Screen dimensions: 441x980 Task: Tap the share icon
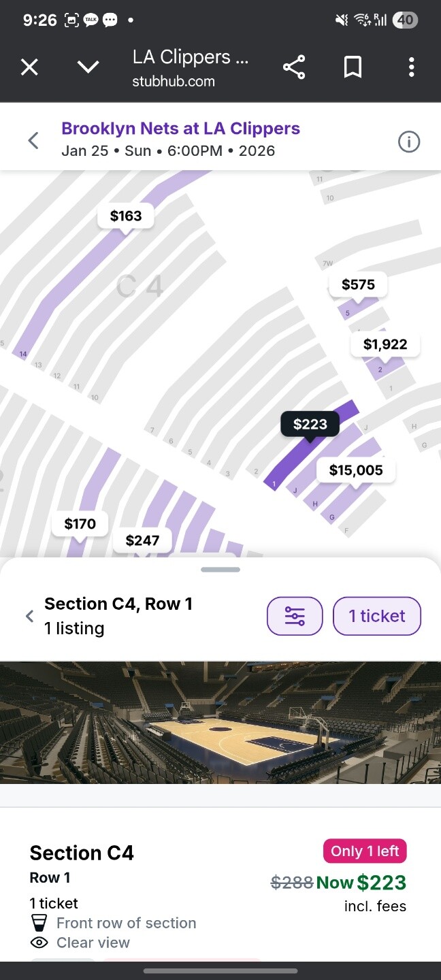coord(294,67)
